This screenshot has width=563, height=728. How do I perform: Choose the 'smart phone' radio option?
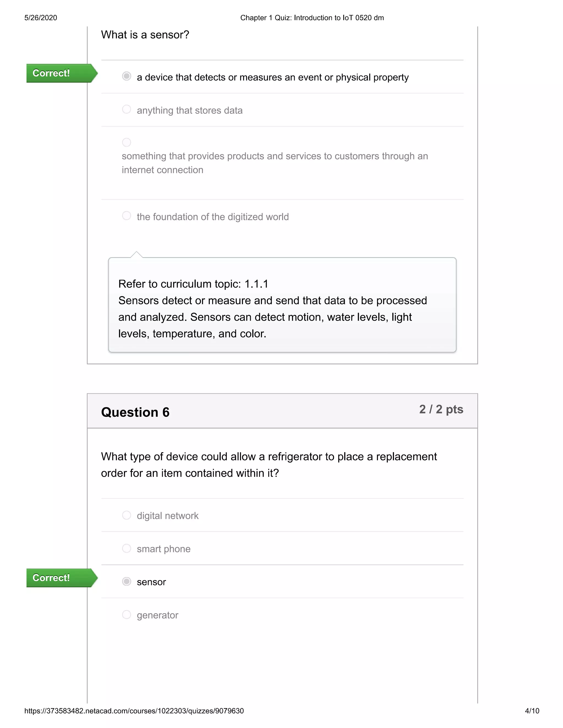pos(126,548)
